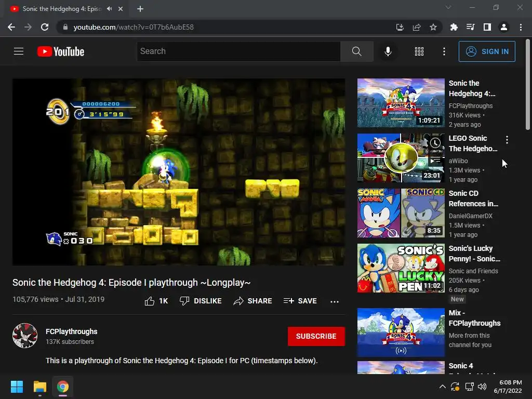Open Chrome three-dot menu
This screenshot has width=532, height=399.
[x=521, y=27]
